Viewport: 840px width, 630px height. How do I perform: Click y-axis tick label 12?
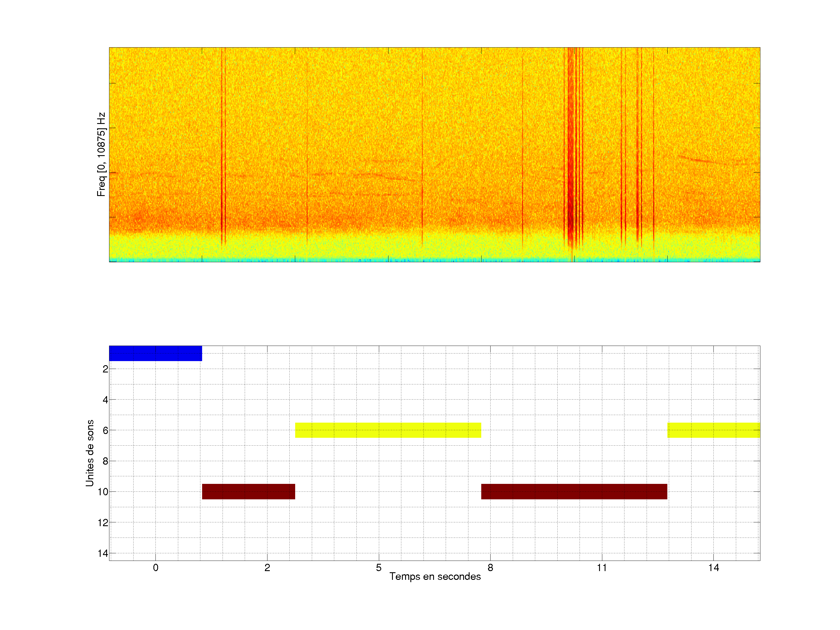pyautogui.click(x=103, y=523)
